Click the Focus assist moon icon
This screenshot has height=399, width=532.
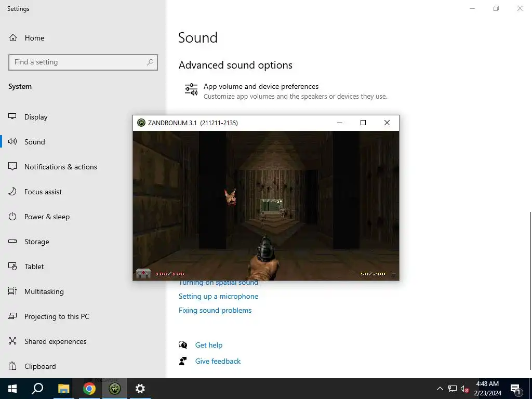pos(12,192)
